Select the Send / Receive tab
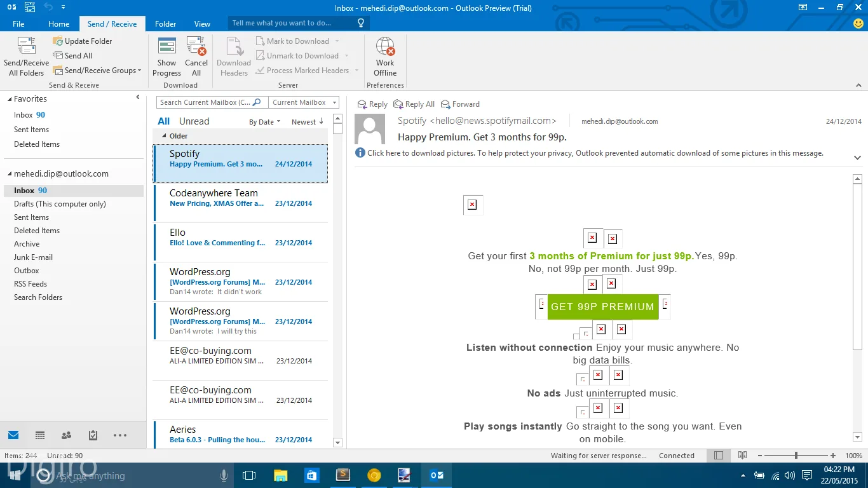 click(112, 24)
